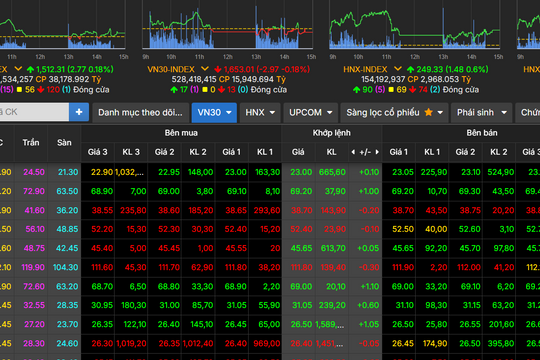This screenshot has width=540, height=360.
Task: Open Danh mục theo dõi watchlist
Action: (141, 112)
